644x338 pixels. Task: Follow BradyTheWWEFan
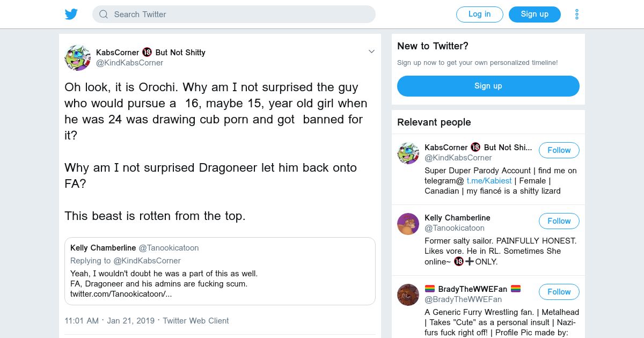click(x=559, y=292)
